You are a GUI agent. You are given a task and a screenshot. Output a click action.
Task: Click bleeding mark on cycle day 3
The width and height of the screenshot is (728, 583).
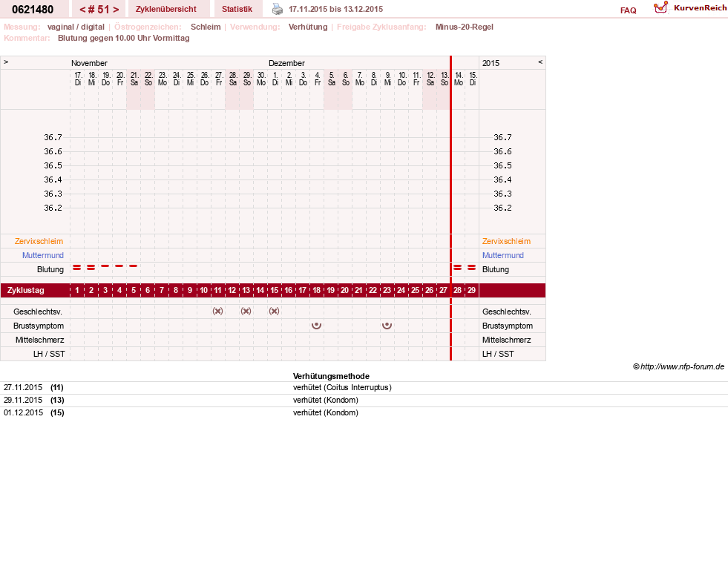click(105, 266)
